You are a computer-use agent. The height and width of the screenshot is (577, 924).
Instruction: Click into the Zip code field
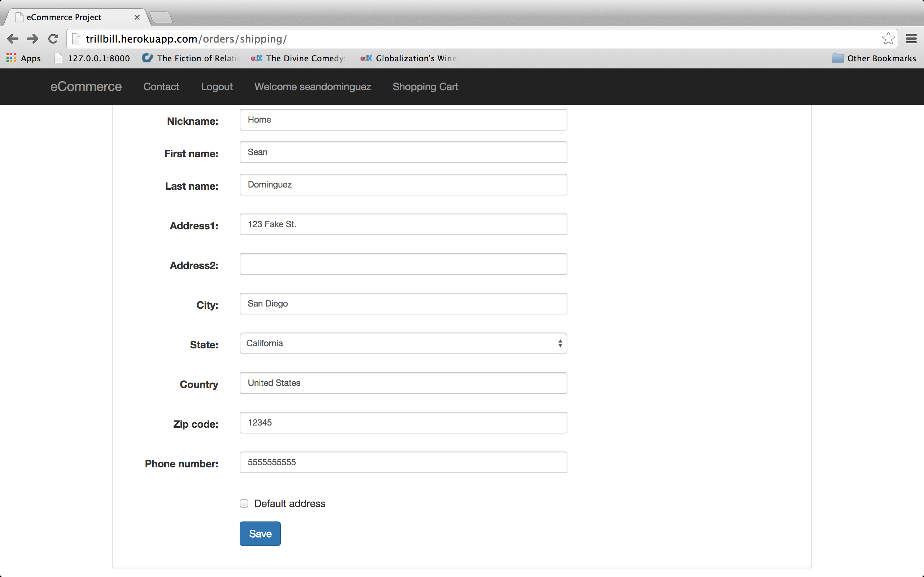[403, 422]
